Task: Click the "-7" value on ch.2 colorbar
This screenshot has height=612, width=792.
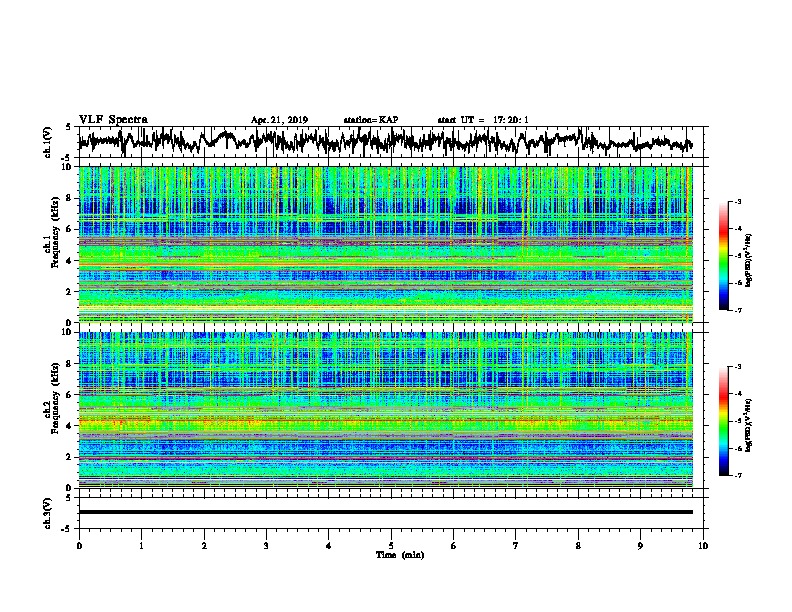Action: pyautogui.click(x=738, y=475)
